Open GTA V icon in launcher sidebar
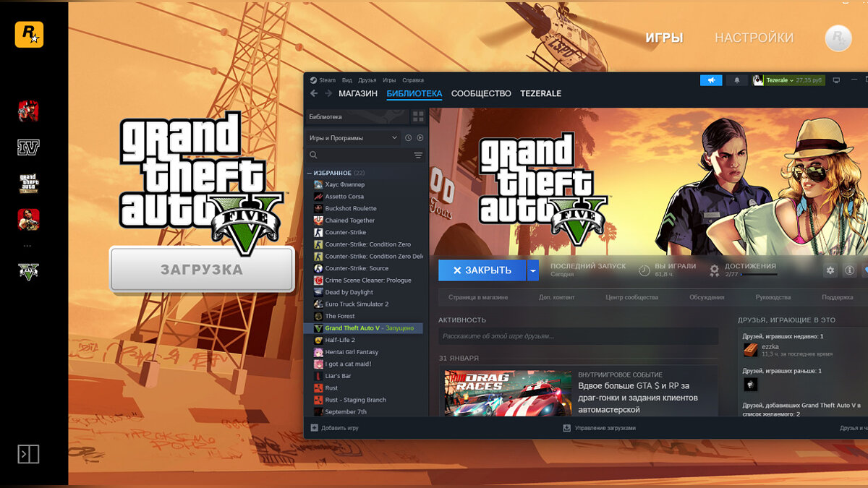This screenshot has width=868, height=488. tap(28, 271)
